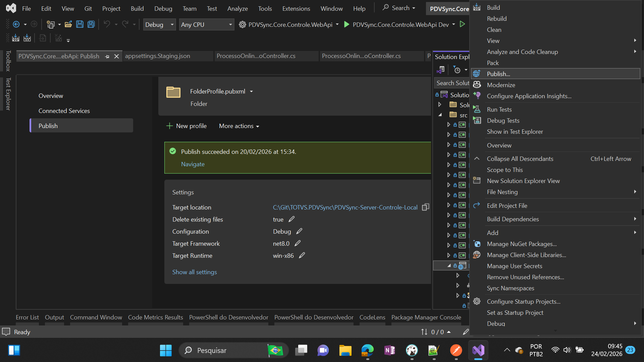This screenshot has height=362, width=644.
Task: Open the Any CPU platform dropdown
Action: [x=230, y=24]
